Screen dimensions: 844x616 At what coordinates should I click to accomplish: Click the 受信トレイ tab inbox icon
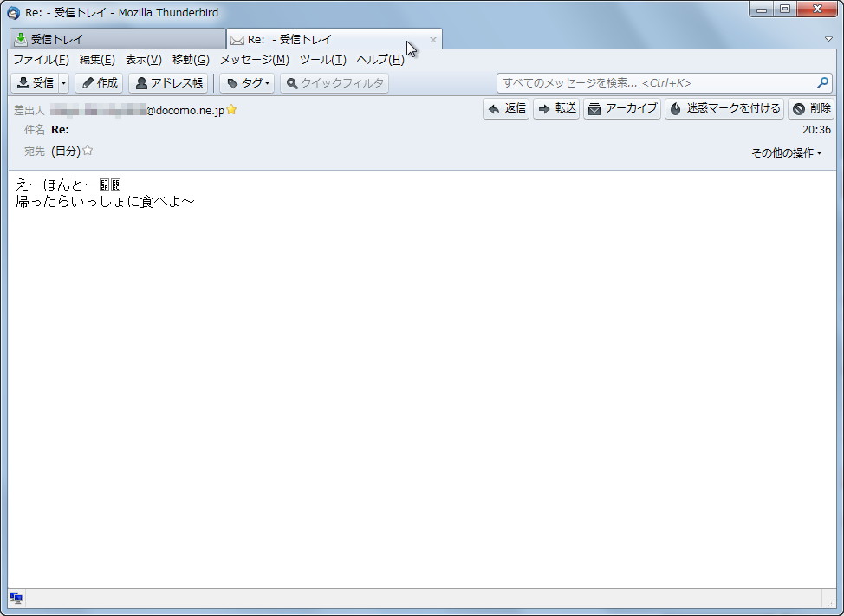coord(21,39)
